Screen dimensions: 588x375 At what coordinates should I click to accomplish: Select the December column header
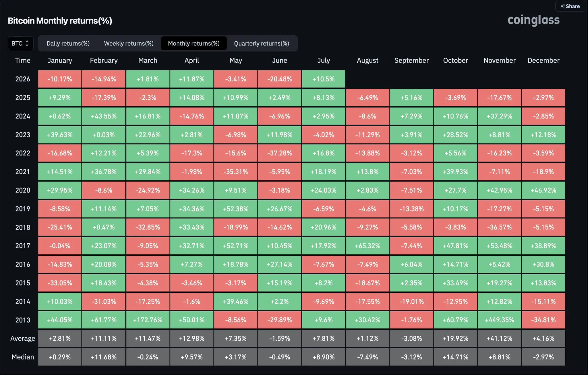[543, 60]
